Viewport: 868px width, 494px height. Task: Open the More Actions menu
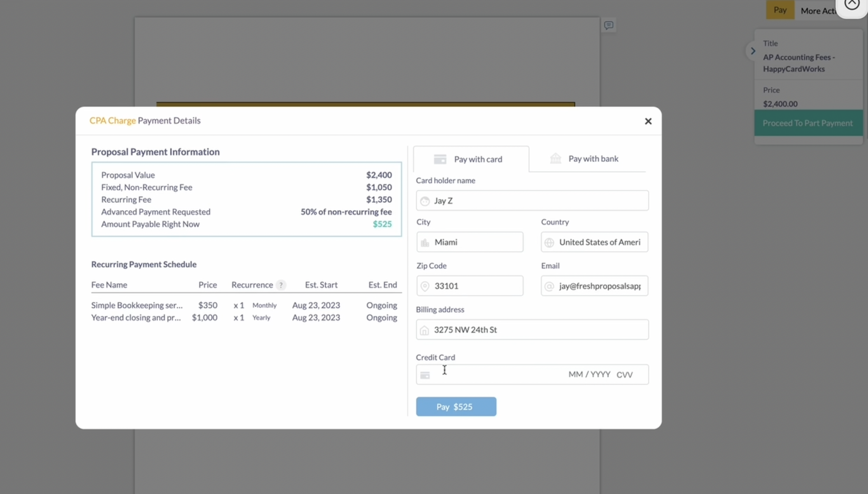818,11
